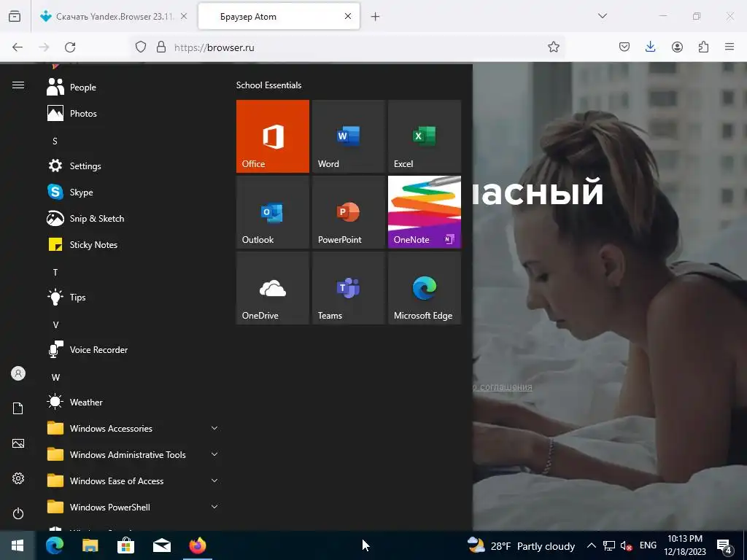747x560 pixels.
Task: Save to Pocket
Action: coord(624,47)
